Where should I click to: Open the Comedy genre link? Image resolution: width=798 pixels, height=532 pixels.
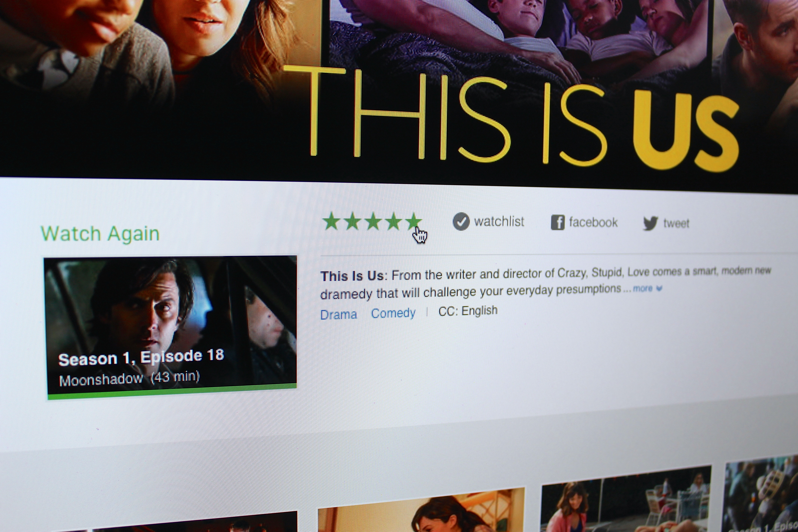tap(393, 313)
